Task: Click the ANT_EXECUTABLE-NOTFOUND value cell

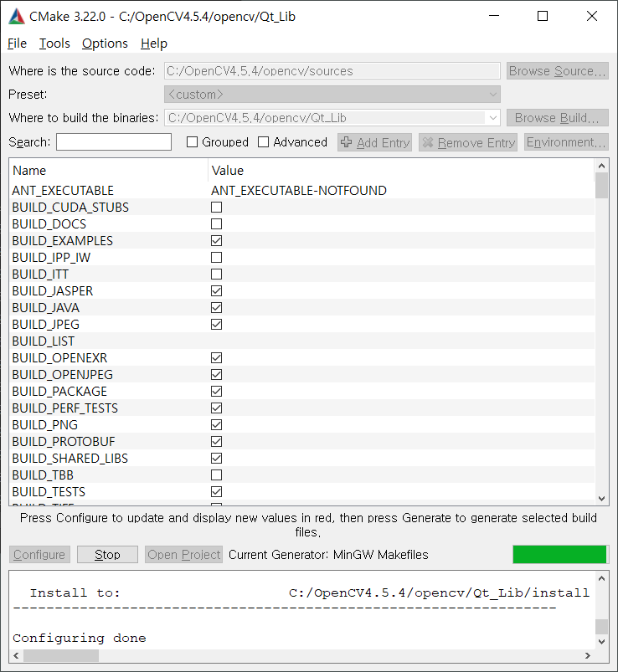Action: pyautogui.click(x=299, y=190)
